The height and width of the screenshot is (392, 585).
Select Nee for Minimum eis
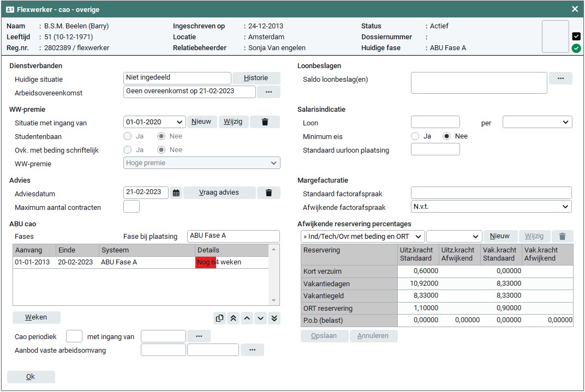click(x=447, y=136)
